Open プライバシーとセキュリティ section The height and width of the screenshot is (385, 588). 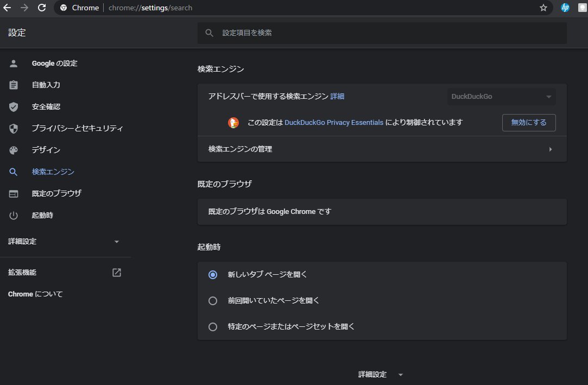(77, 129)
